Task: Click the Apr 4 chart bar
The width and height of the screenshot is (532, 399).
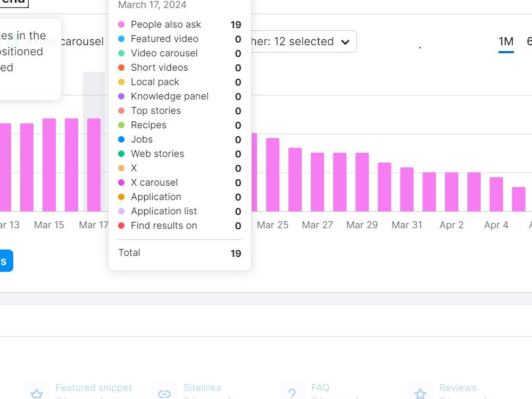Action: click(x=496, y=194)
